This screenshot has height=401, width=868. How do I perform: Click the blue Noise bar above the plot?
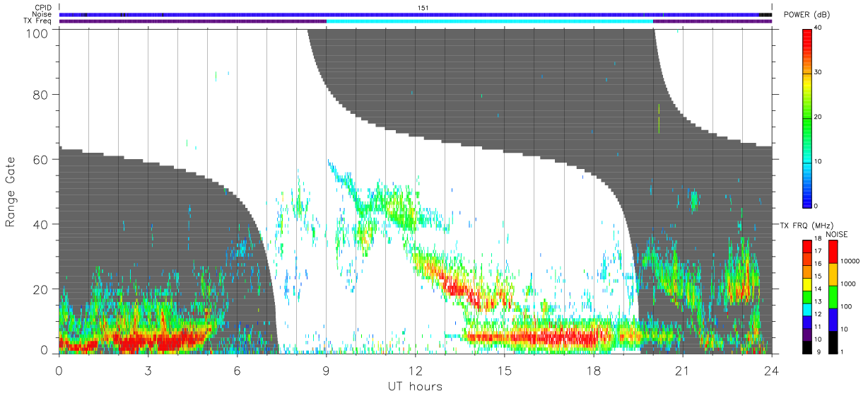click(x=416, y=14)
